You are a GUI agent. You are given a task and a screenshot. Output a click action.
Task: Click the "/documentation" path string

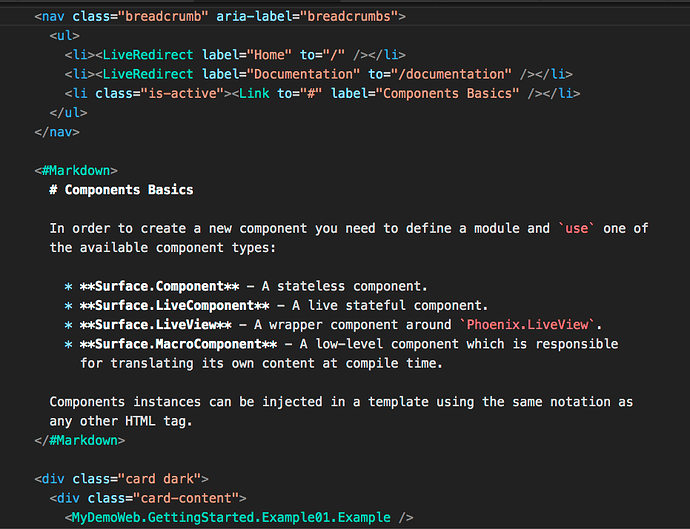pos(455,74)
